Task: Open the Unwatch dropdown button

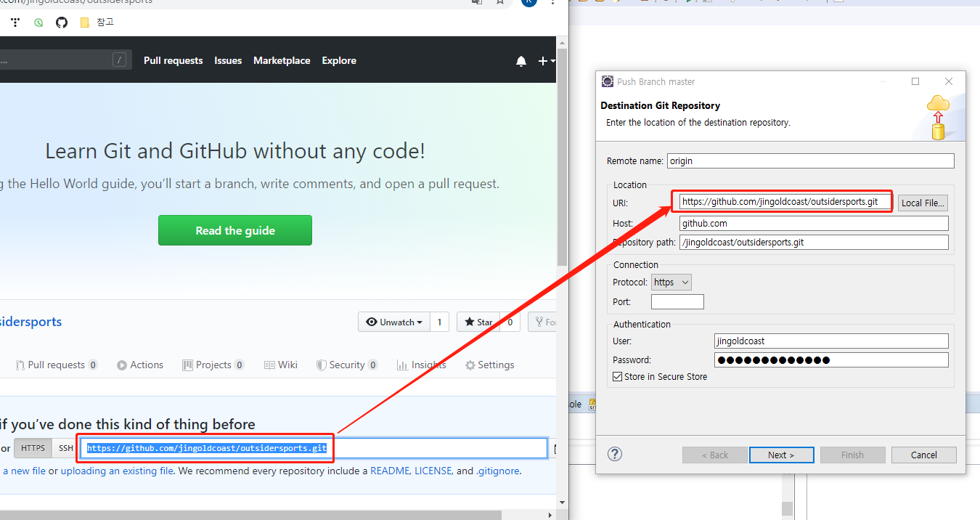Action: pyautogui.click(x=394, y=322)
